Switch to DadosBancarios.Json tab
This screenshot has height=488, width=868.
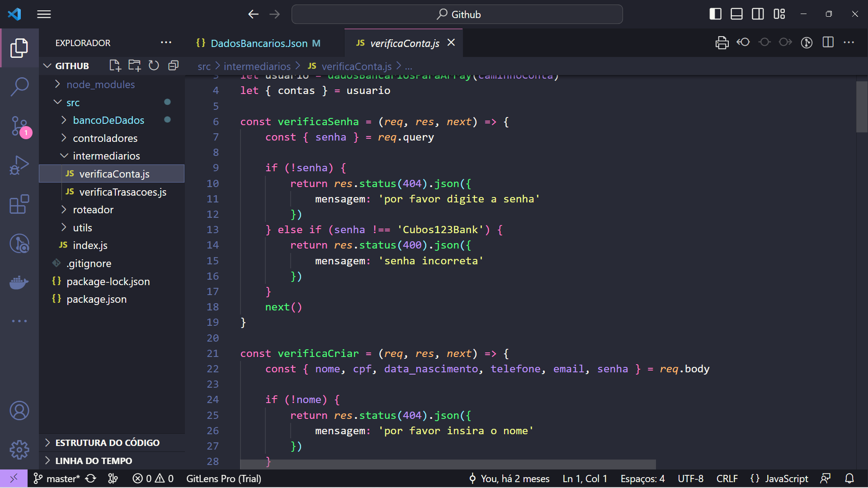[x=259, y=43]
